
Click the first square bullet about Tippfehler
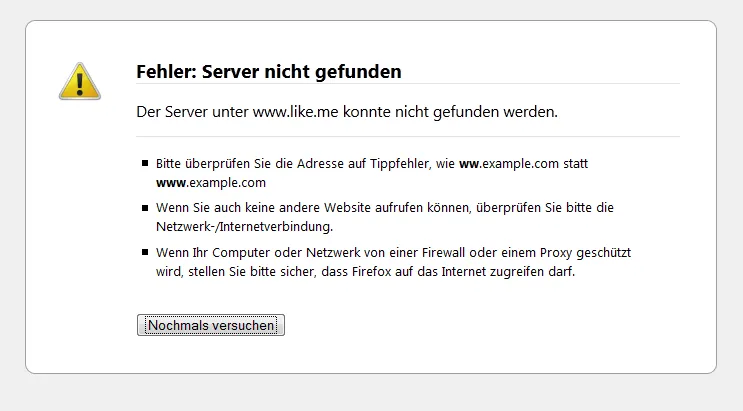[x=145, y=164]
